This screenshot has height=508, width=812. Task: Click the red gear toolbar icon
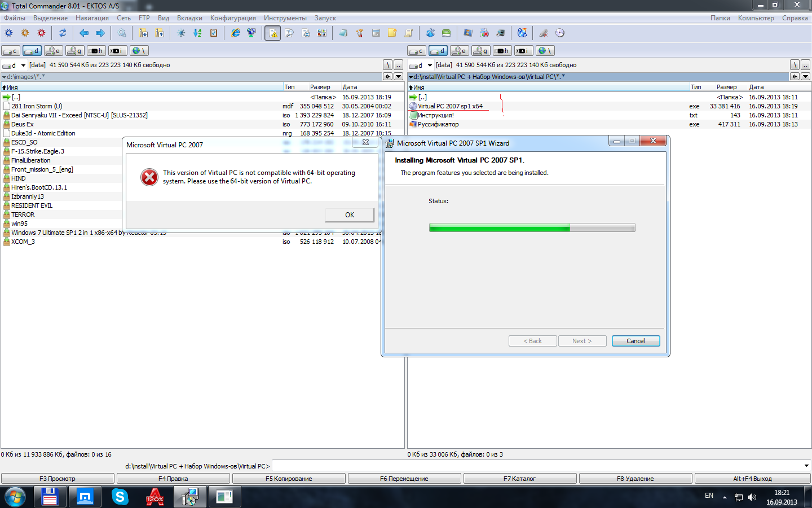coord(41,33)
